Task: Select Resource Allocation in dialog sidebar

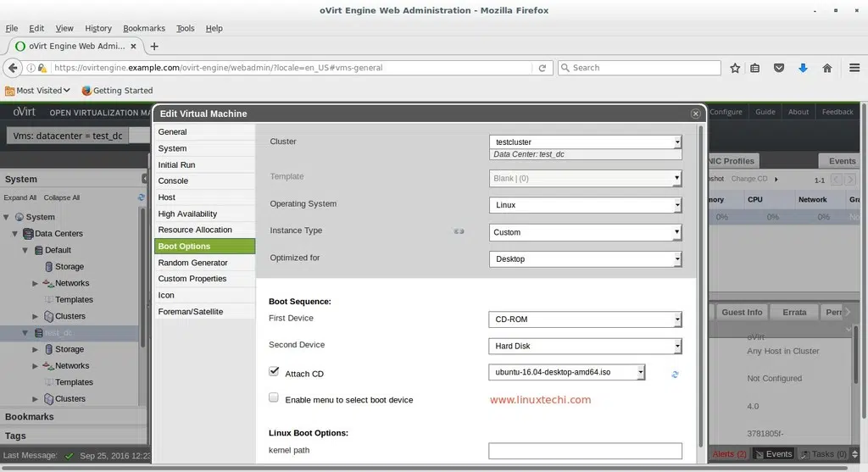Action: (205, 230)
